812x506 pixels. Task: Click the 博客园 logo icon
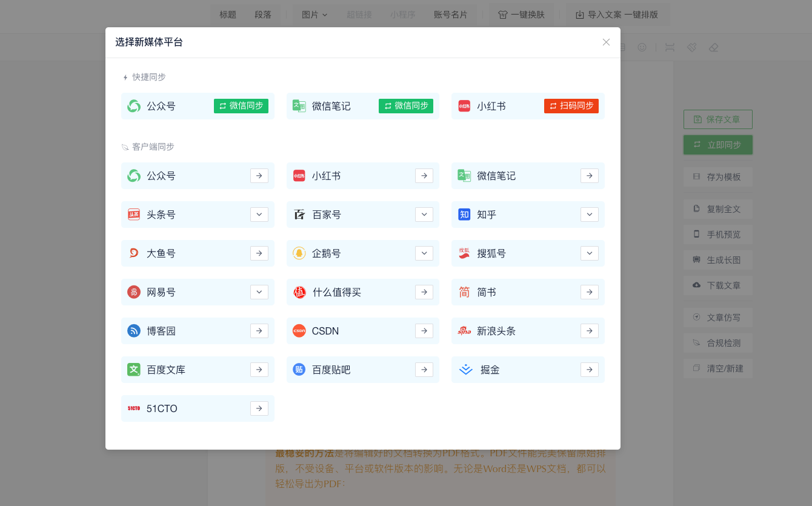pos(134,331)
